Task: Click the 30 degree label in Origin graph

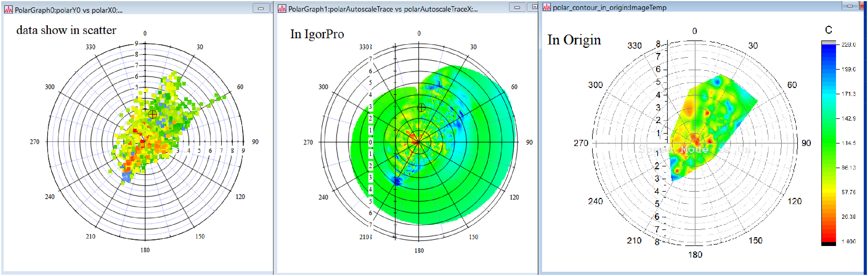Action: pos(753,46)
